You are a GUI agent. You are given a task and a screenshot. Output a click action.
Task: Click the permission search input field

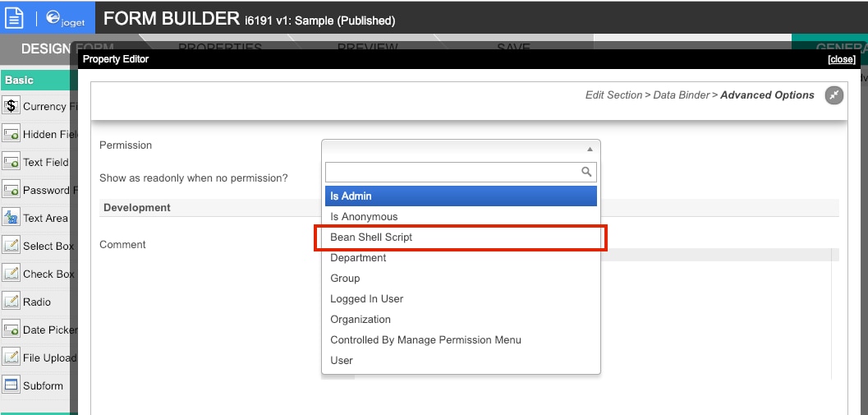453,172
